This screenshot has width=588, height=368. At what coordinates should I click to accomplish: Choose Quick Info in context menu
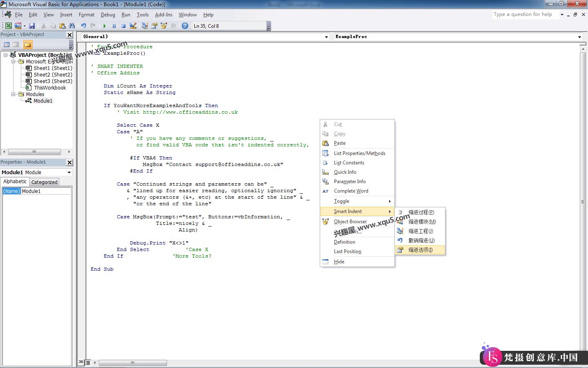point(357,172)
